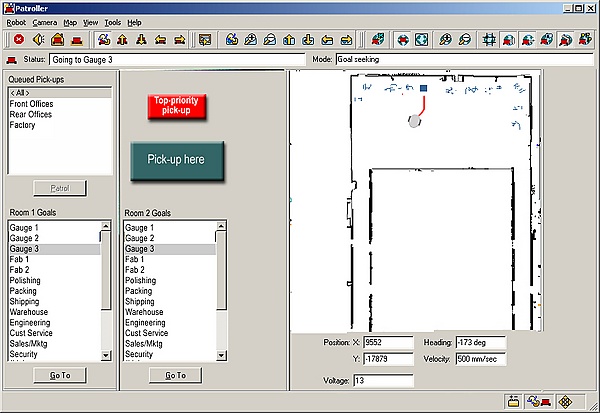
Task: Select Warehouse in Room 1 Goals list
Action: (29, 312)
